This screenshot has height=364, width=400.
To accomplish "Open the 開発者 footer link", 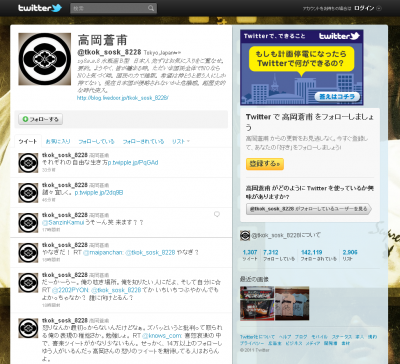I will tap(330, 343).
